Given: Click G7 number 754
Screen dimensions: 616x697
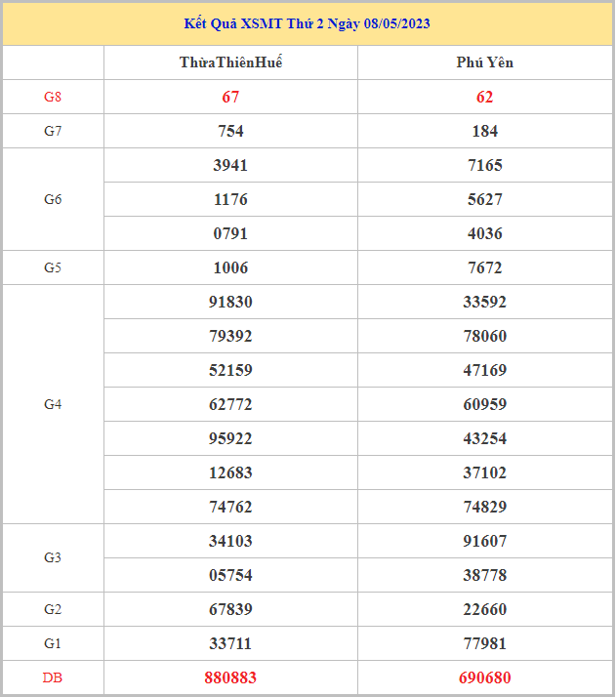Looking at the screenshot, I should tap(230, 131).
